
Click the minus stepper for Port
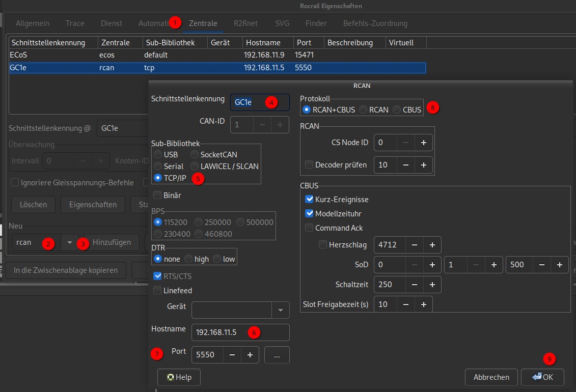coord(232,355)
